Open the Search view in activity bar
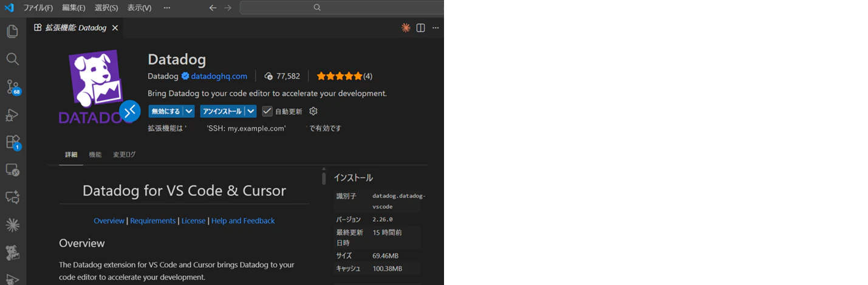Screen dimensions: 868x285 pos(12,59)
